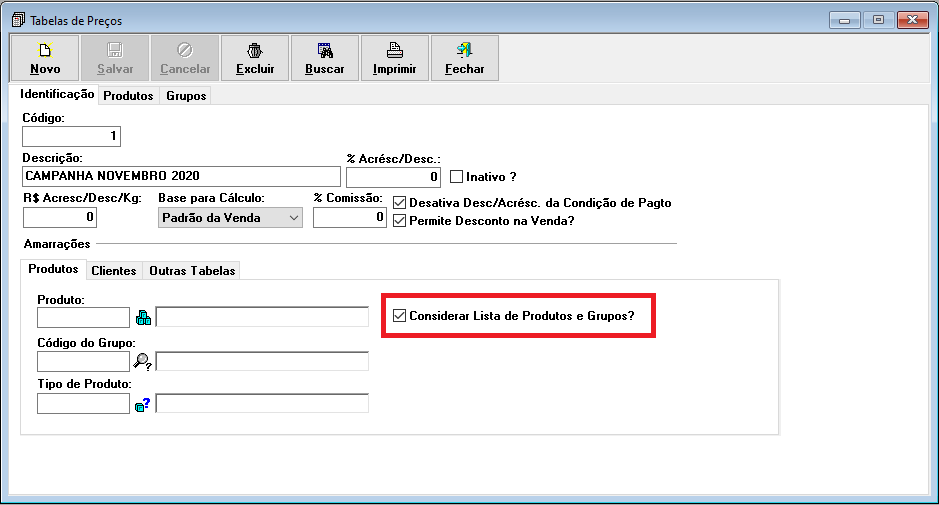The image size is (939, 505).
Task: Click the Produto description field
Action: tap(262, 317)
